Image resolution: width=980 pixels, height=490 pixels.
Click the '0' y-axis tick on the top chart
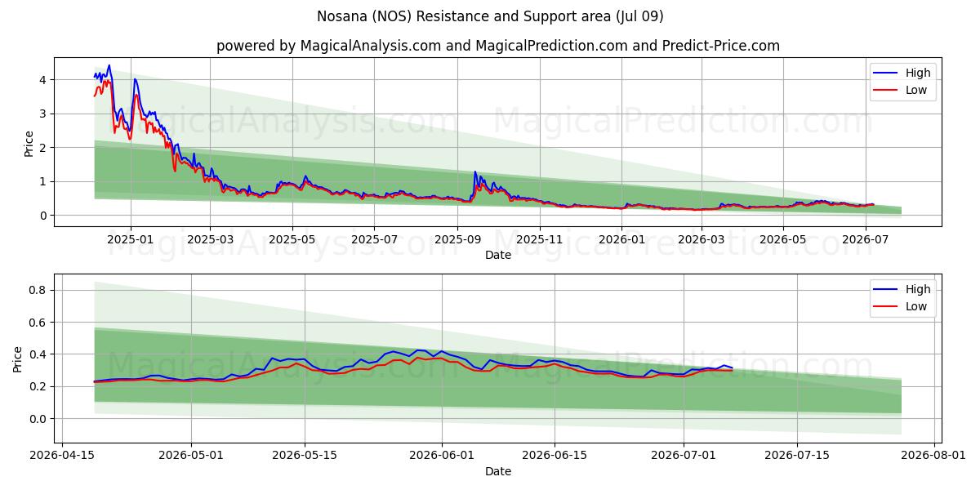pyautogui.click(x=42, y=216)
